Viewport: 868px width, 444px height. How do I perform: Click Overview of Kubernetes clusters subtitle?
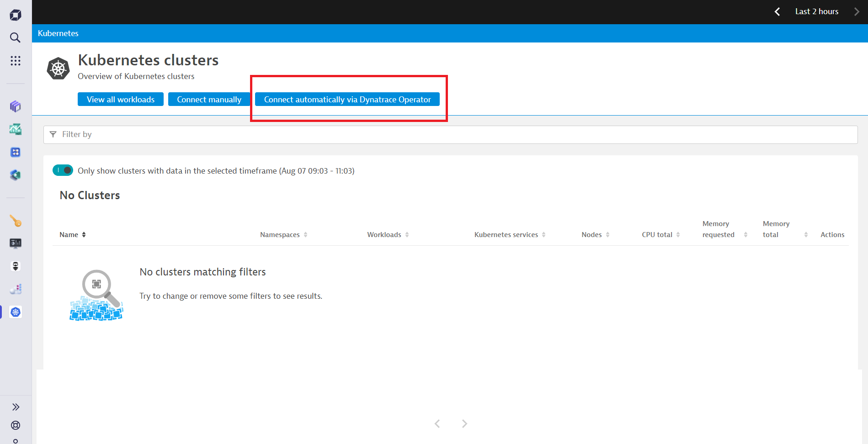click(x=136, y=76)
